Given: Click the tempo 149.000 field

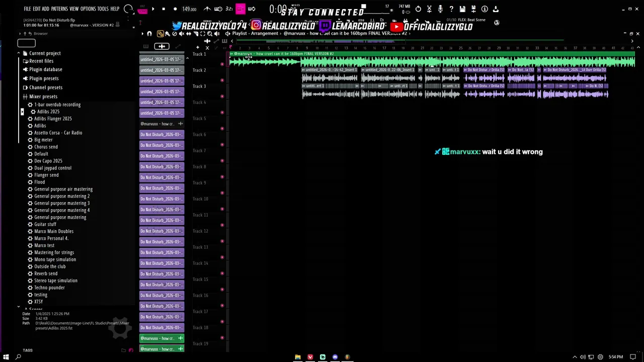Looking at the screenshot, I should [189, 9].
